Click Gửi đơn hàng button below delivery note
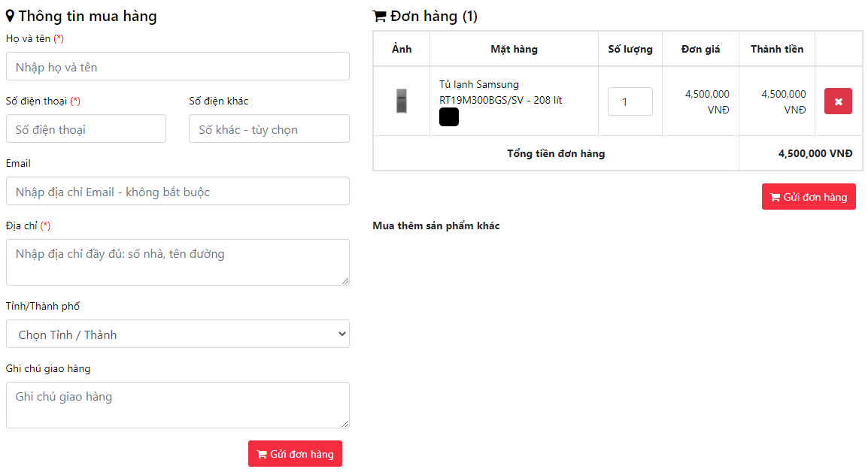 (295, 454)
